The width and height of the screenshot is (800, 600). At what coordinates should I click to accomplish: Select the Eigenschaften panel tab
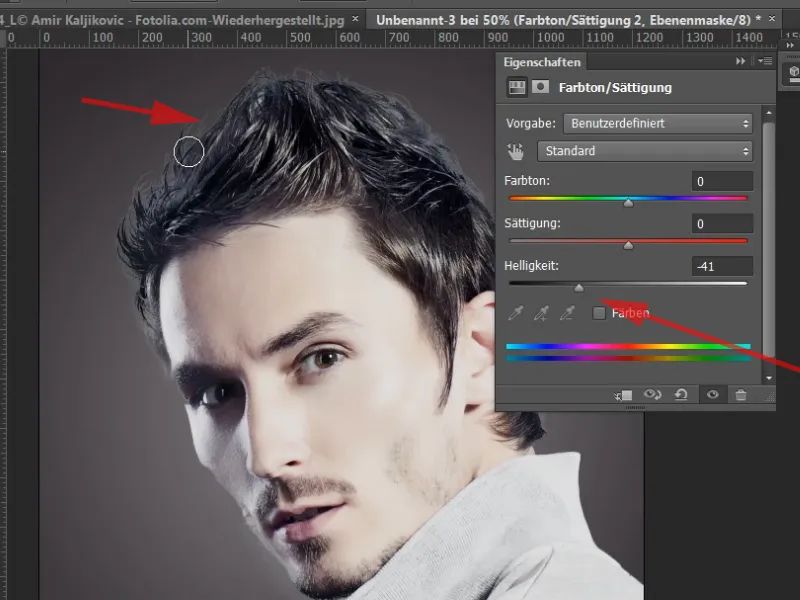click(x=542, y=62)
